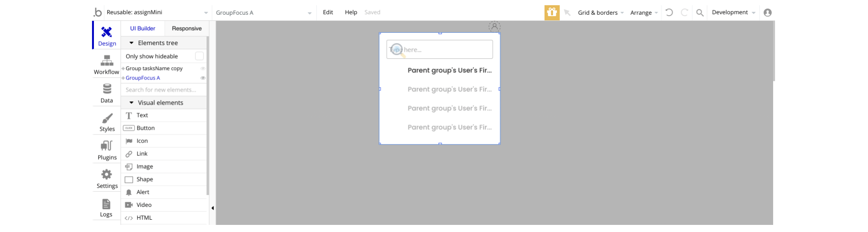Screen dimensions: 868x232
Task: Toggle visibility of Group tasksName copy
Action: pyautogui.click(x=203, y=69)
